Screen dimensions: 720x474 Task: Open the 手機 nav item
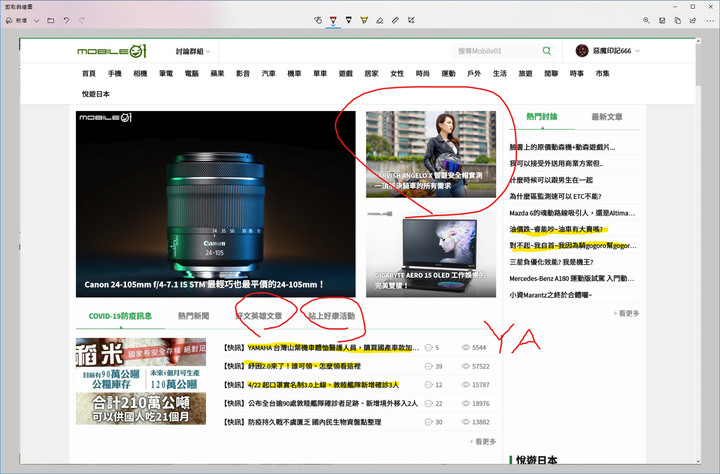click(114, 73)
